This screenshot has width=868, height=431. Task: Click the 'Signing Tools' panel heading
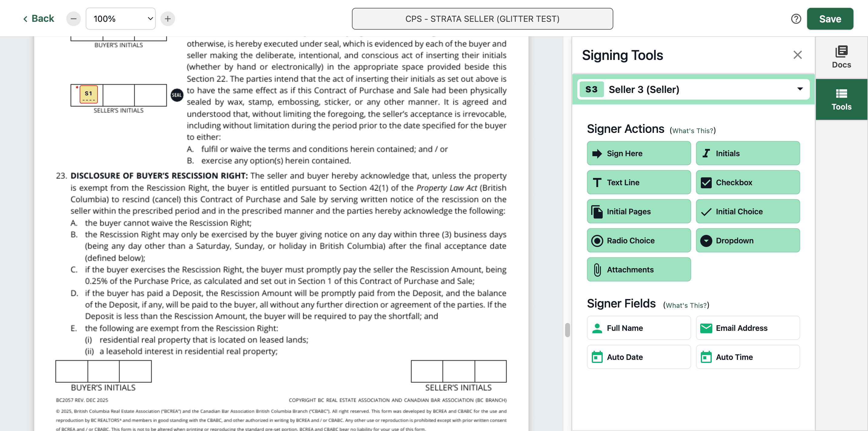pyautogui.click(x=622, y=55)
